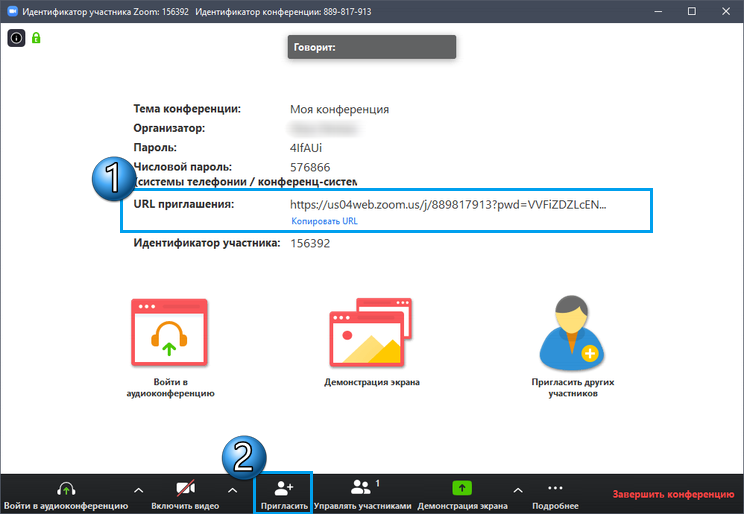Click End conference red button
744x514 pixels.
(x=673, y=494)
